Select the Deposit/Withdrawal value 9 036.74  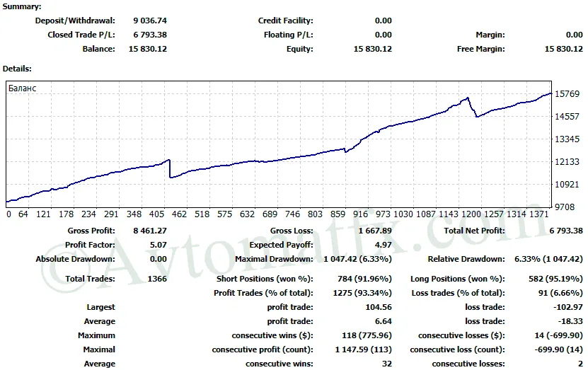pos(150,21)
